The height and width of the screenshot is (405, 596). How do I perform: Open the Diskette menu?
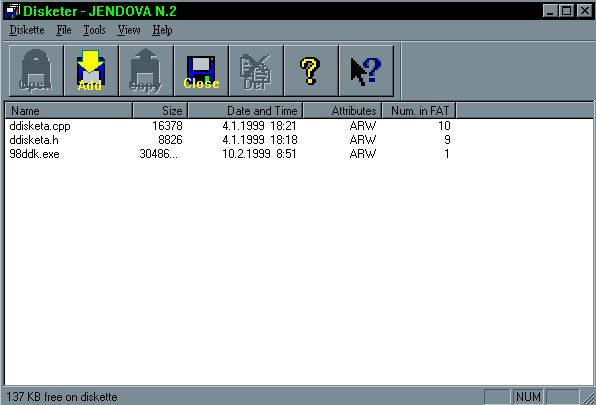(x=27, y=30)
